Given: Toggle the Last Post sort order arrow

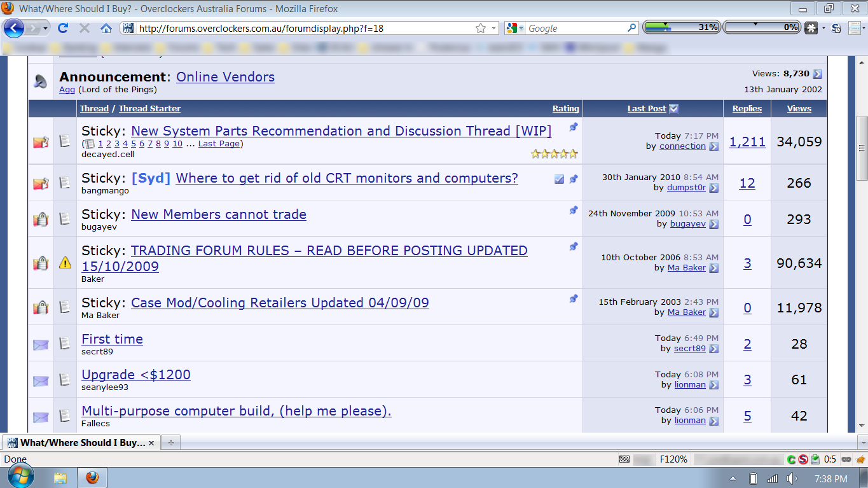Looking at the screenshot, I should click(x=674, y=109).
